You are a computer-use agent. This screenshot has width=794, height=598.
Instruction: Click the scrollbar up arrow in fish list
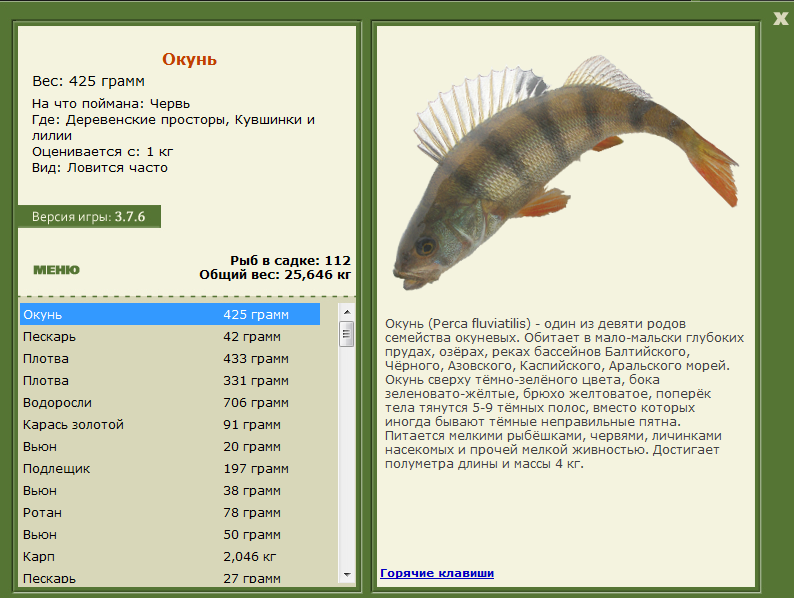[347, 312]
